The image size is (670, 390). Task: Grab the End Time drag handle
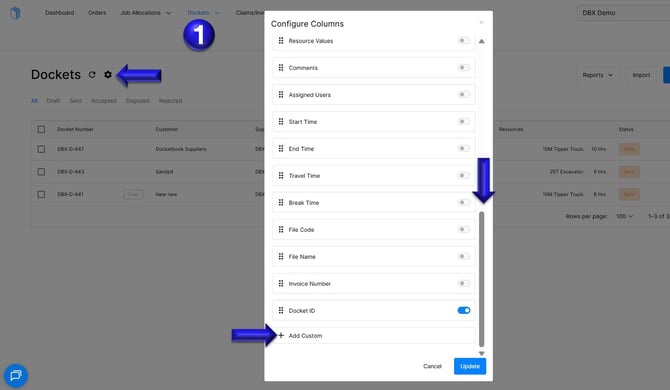click(x=281, y=148)
